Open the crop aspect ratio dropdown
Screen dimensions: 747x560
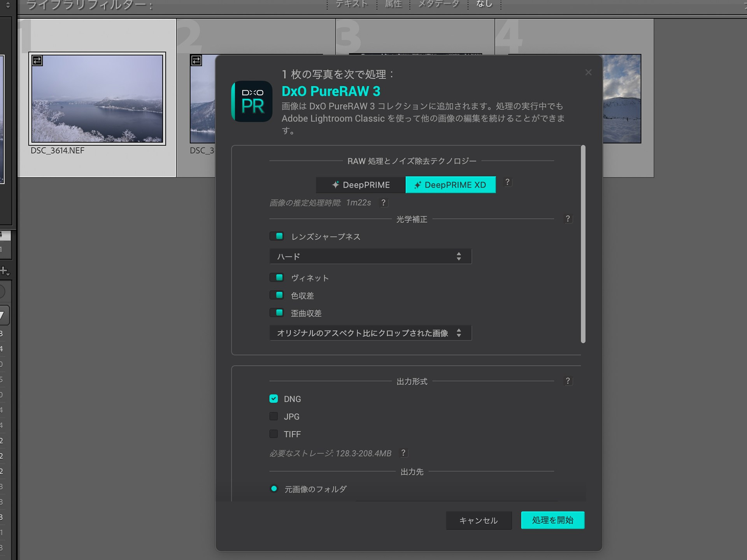pyautogui.click(x=370, y=333)
